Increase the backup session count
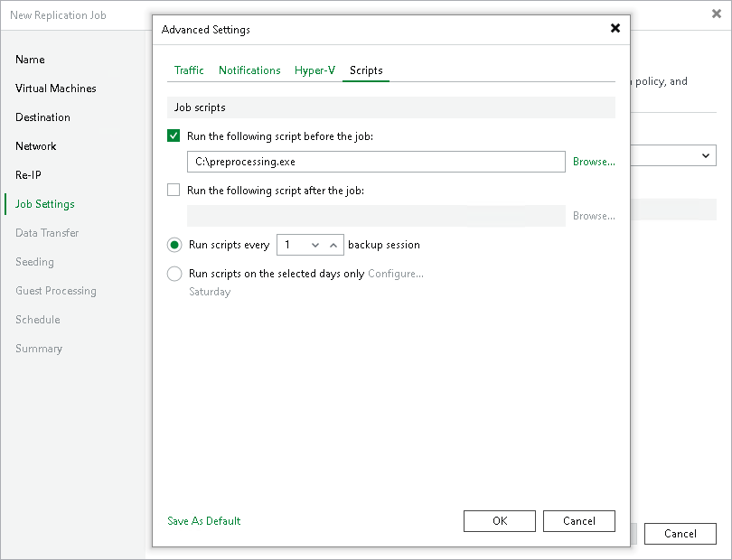This screenshot has width=732, height=560. point(333,245)
